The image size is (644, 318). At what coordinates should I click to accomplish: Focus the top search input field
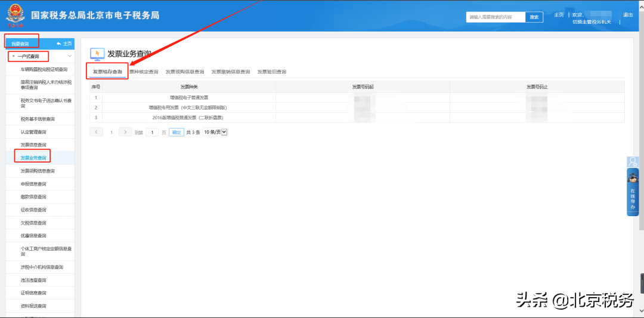point(495,17)
